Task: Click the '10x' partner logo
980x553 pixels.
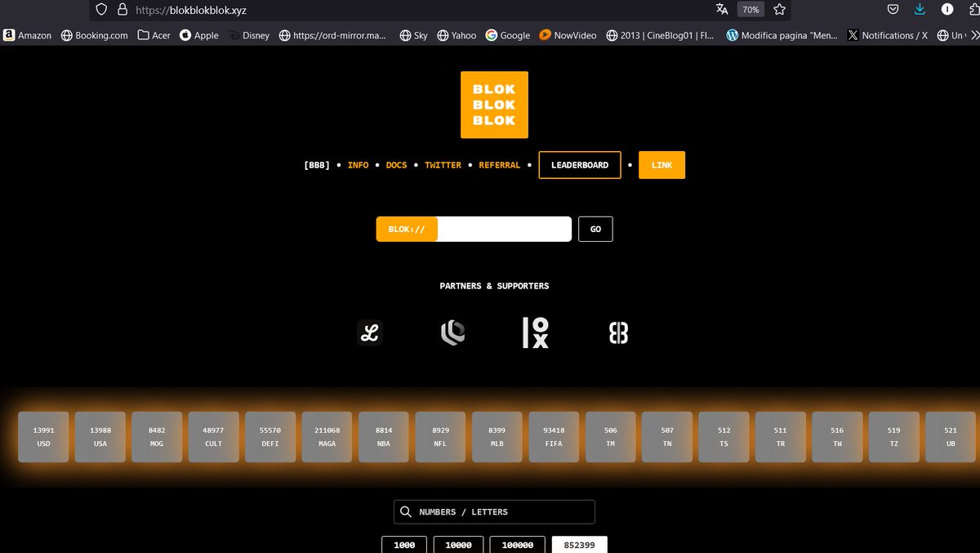Action: 535,332
